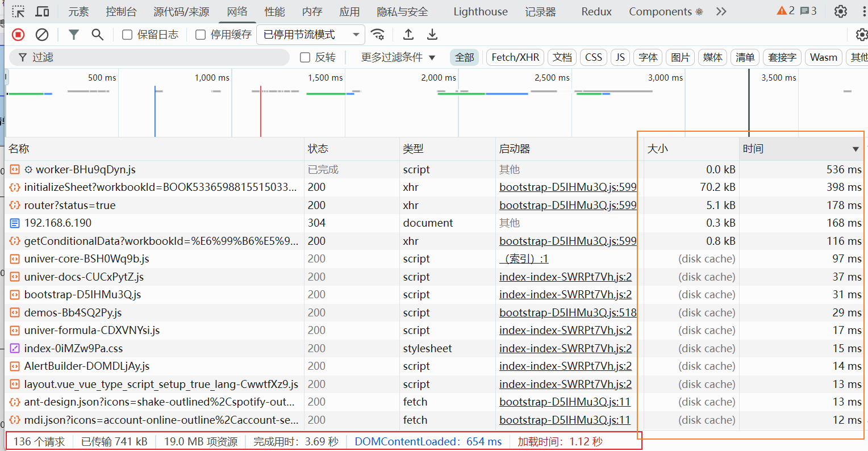Check the 反转 filter checkbox
Screen dimensions: 868x451
tap(305, 57)
